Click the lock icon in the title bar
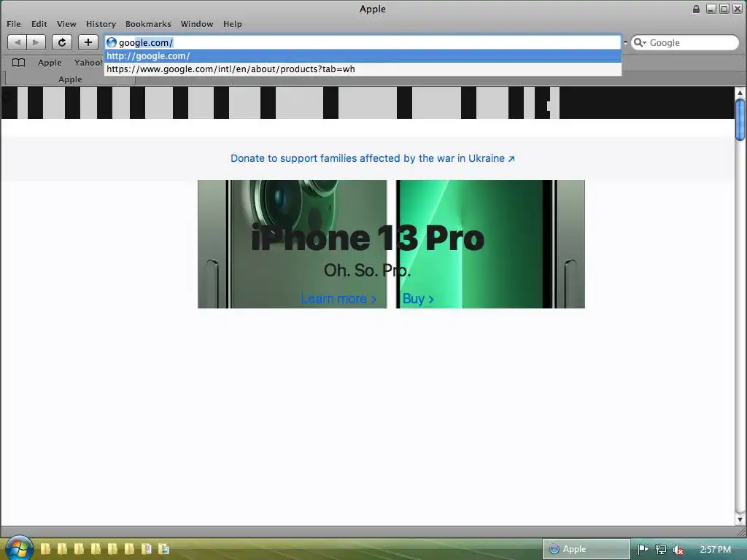The width and height of the screenshot is (747, 560). pos(696,9)
